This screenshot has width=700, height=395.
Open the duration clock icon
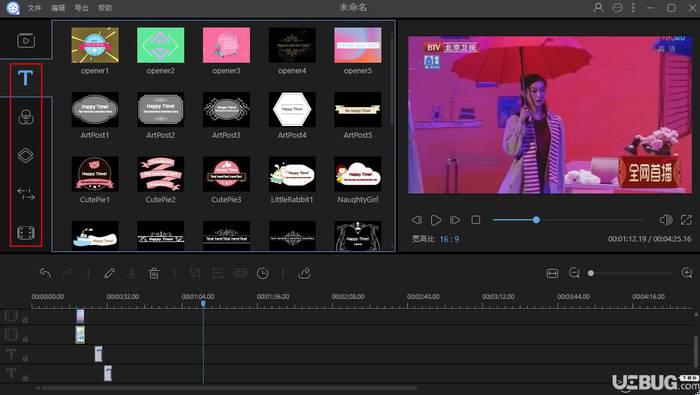(262, 273)
